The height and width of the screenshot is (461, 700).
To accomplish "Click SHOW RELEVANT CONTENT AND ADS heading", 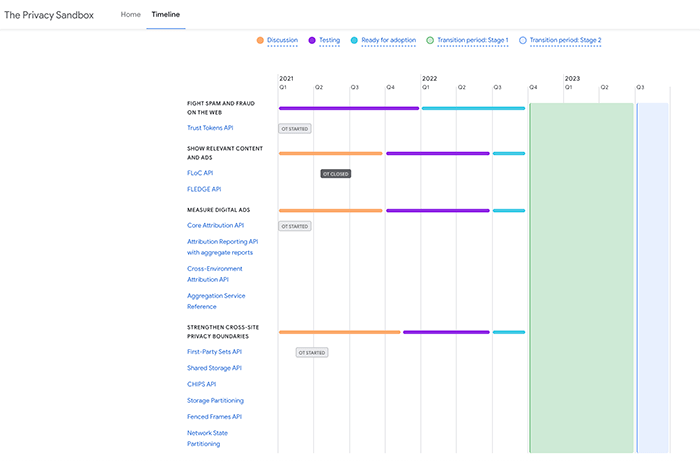I will (225, 153).
